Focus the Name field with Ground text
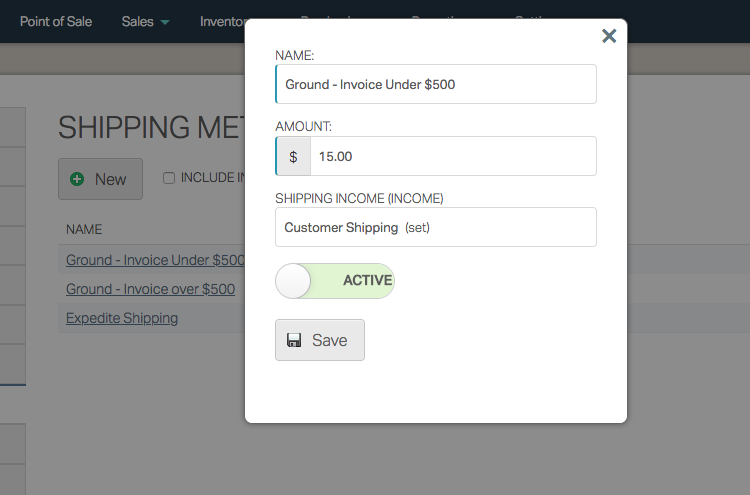The image size is (750, 495). tap(436, 84)
